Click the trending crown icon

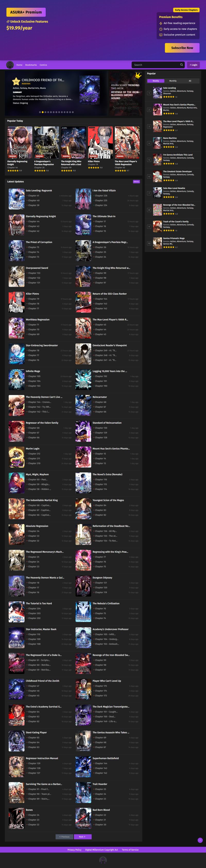[x=138, y=75]
